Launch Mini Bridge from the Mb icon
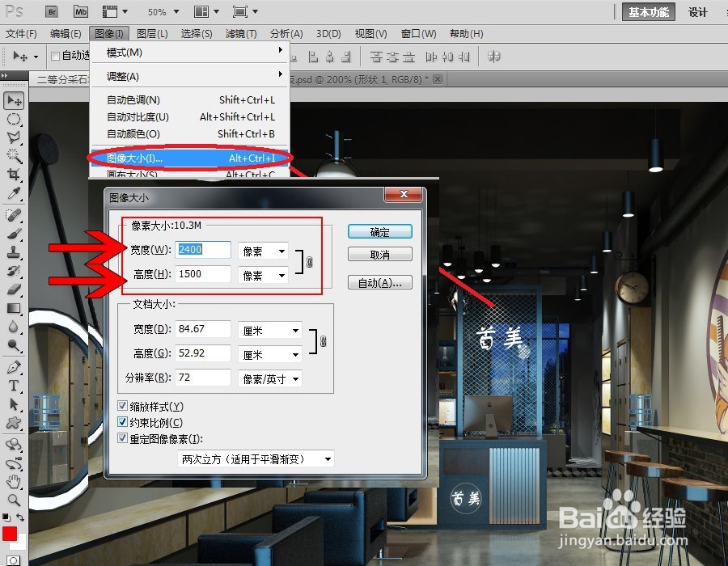 (81, 11)
